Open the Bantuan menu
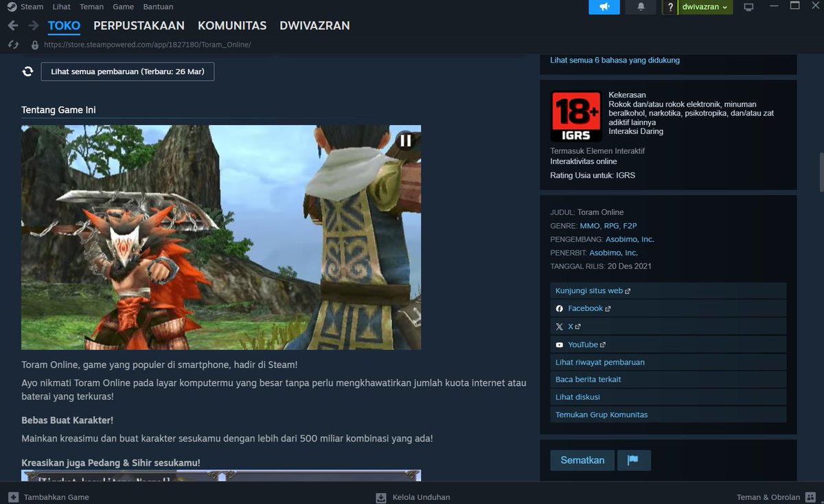Image resolution: width=824 pixels, height=504 pixels. pyautogui.click(x=158, y=7)
